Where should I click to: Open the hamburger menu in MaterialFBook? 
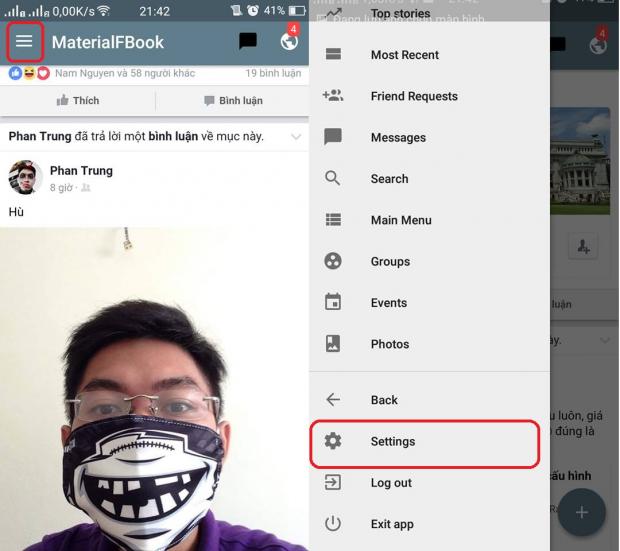25,42
